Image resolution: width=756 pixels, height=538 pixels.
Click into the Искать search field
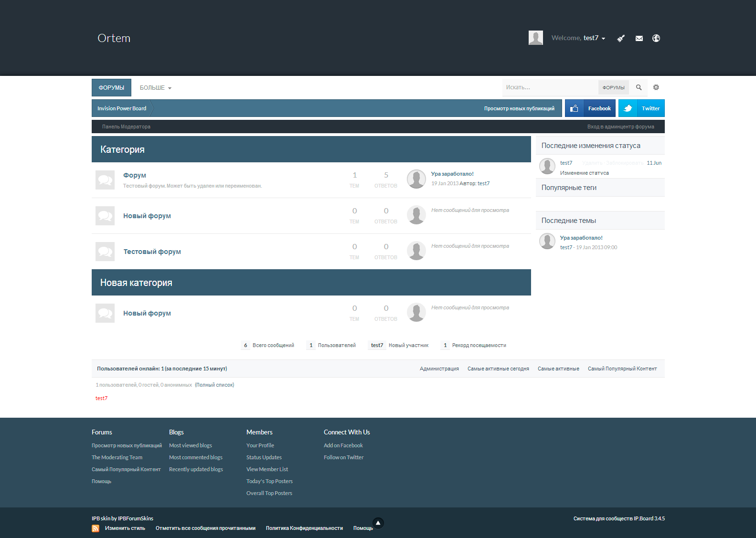[x=549, y=87]
